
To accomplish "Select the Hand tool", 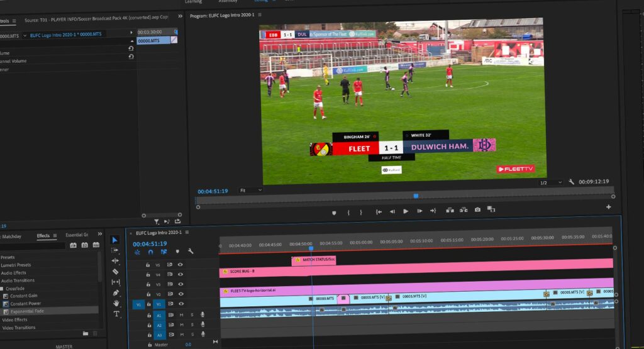I will click(x=116, y=303).
